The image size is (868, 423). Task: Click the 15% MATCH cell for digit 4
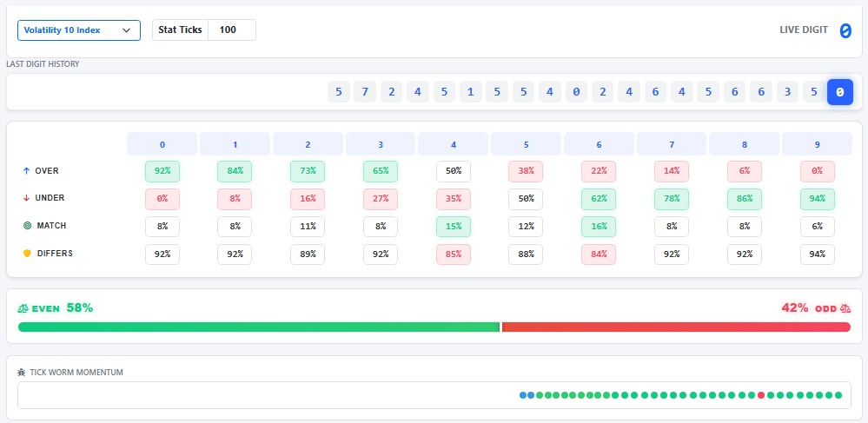point(453,227)
